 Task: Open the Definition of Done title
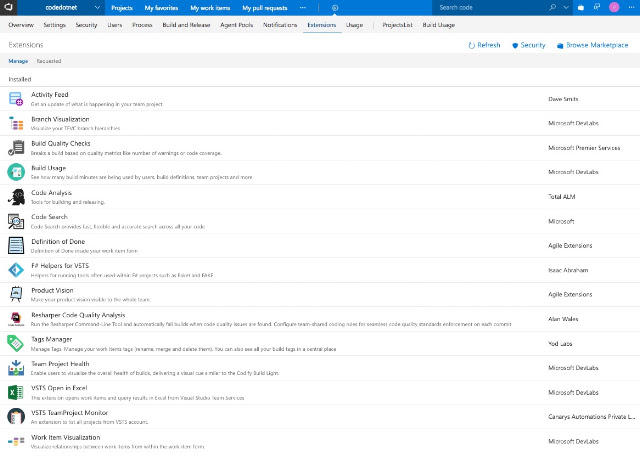(x=58, y=242)
